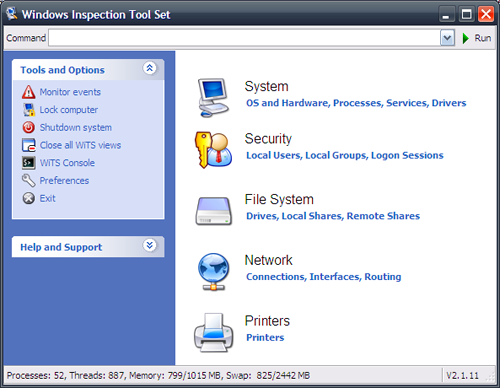Open the blue Printers link
This screenshot has height=388, width=500.
coord(265,337)
